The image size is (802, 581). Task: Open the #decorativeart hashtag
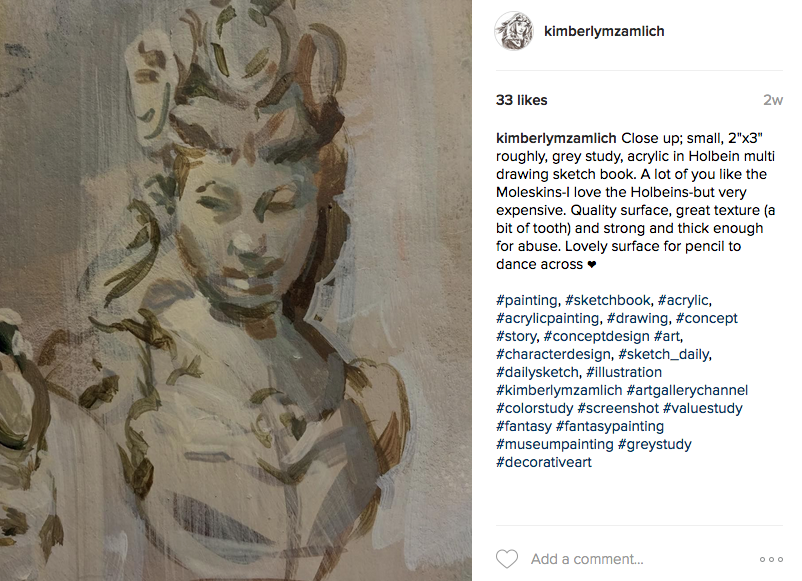tap(544, 462)
